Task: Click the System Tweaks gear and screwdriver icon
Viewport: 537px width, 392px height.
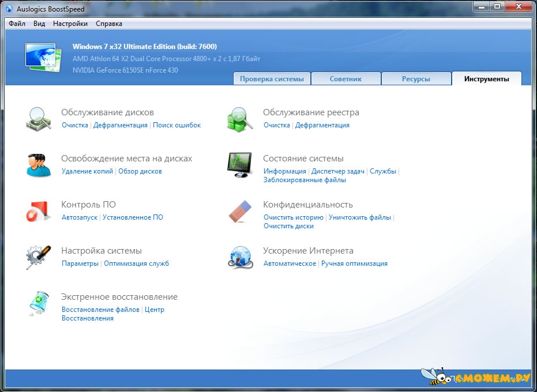Action: [x=38, y=258]
